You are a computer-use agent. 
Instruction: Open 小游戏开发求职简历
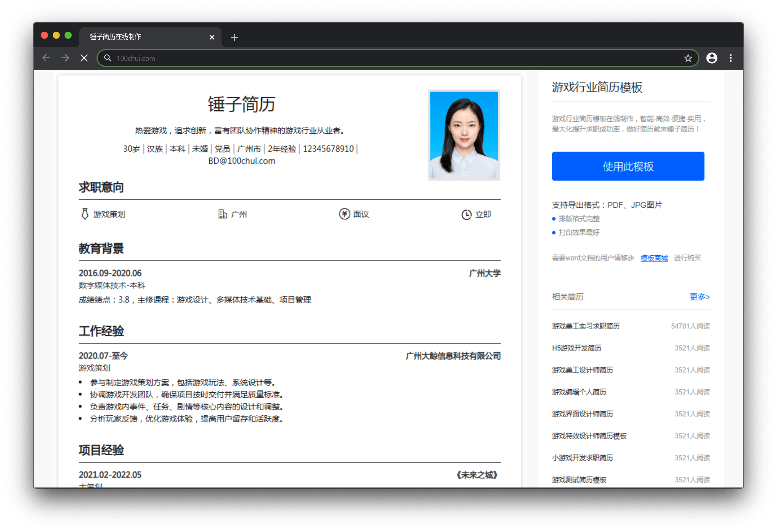point(582,458)
